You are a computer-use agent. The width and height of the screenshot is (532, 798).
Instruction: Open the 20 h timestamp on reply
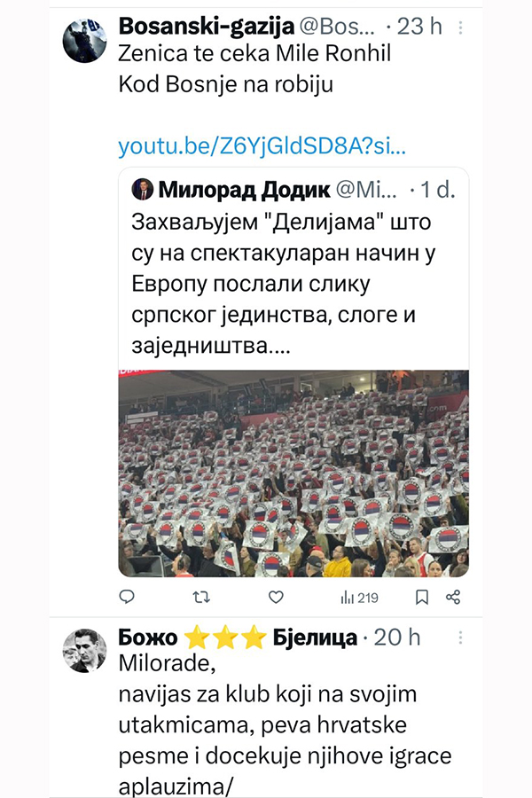tap(397, 638)
